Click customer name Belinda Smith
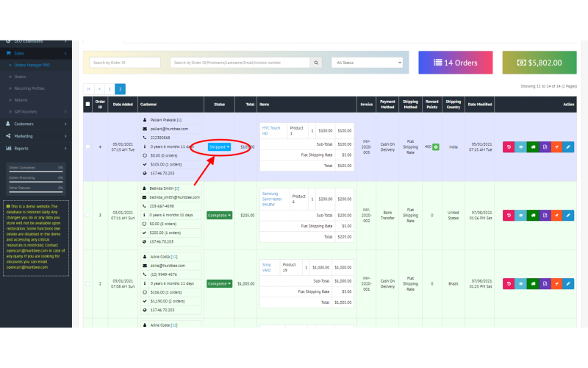The width and height of the screenshot is (588, 368). point(162,188)
